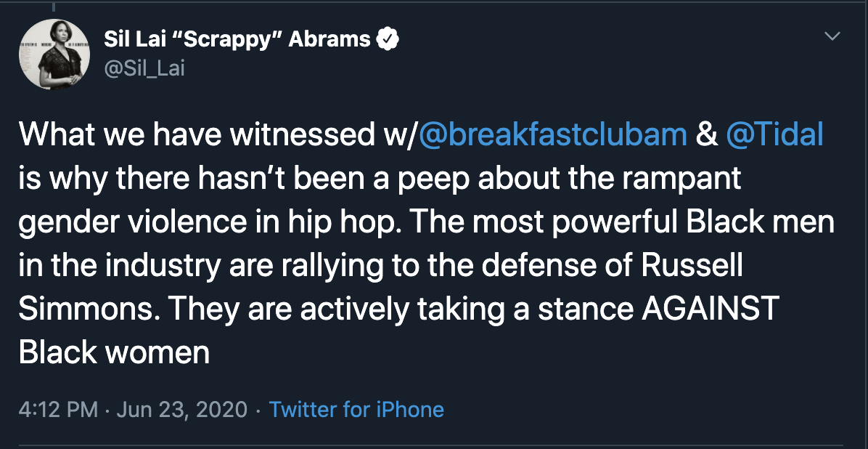This screenshot has height=449, width=868.
Task: Open the @Tidal mention
Action: click(x=774, y=134)
